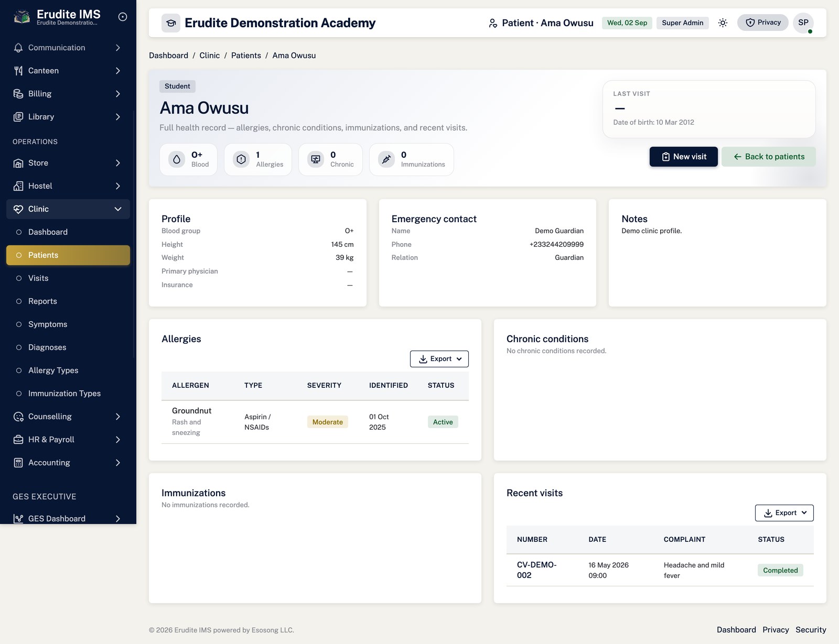Viewport: 839px width, 644px height.
Task: Open the SP user avatar menu
Action: [x=803, y=23]
